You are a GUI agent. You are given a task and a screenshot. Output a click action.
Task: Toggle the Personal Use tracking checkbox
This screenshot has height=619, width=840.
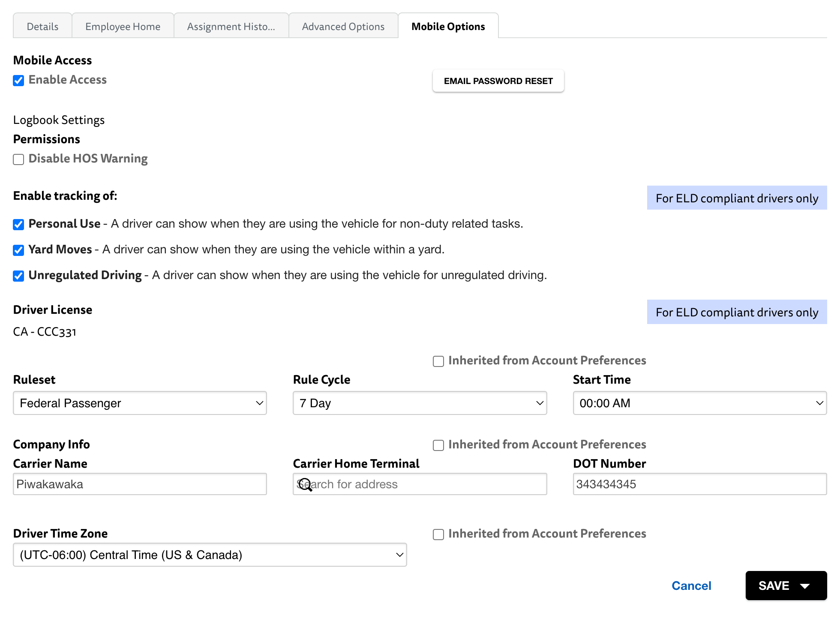[x=18, y=225]
